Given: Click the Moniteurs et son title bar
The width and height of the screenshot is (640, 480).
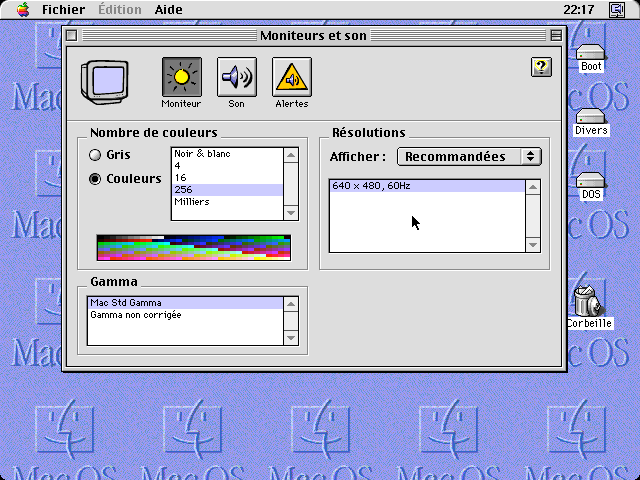Looking at the screenshot, I should pos(313,36).
